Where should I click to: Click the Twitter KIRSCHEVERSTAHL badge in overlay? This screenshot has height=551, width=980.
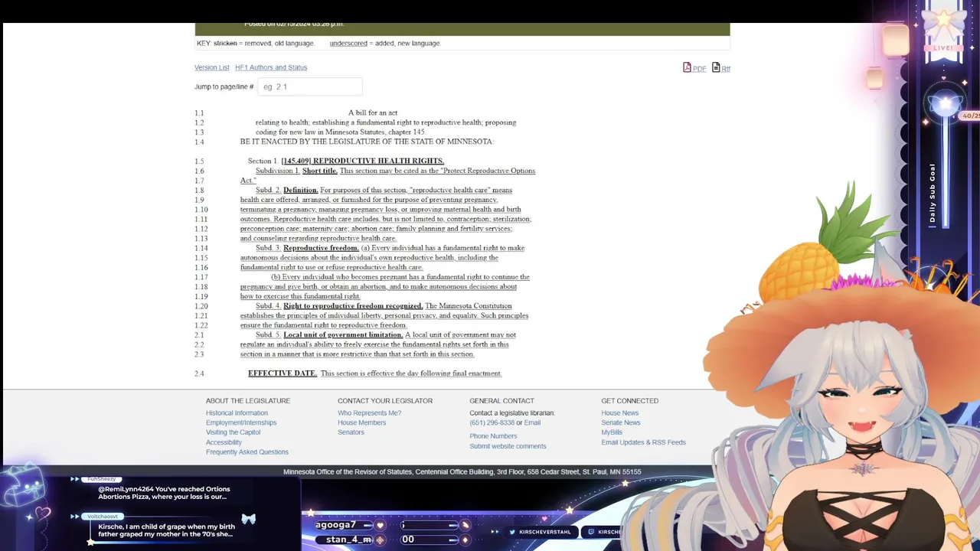tap(539, 532)
